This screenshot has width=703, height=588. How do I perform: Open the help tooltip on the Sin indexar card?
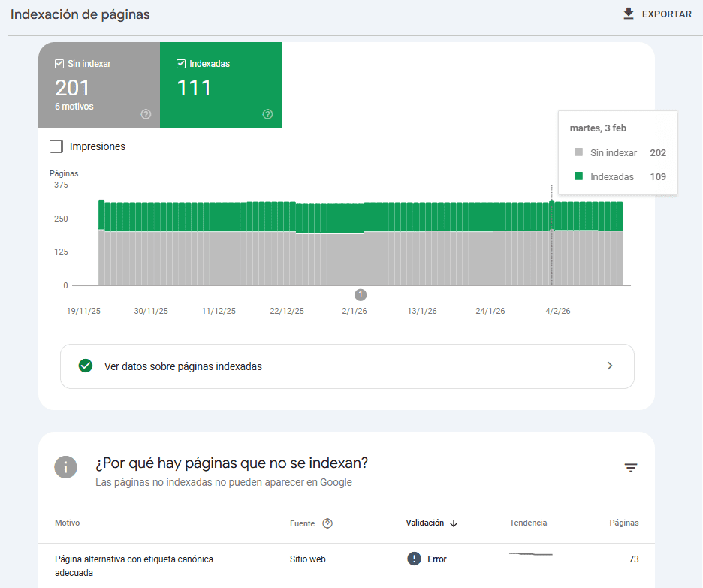[146, 115]
